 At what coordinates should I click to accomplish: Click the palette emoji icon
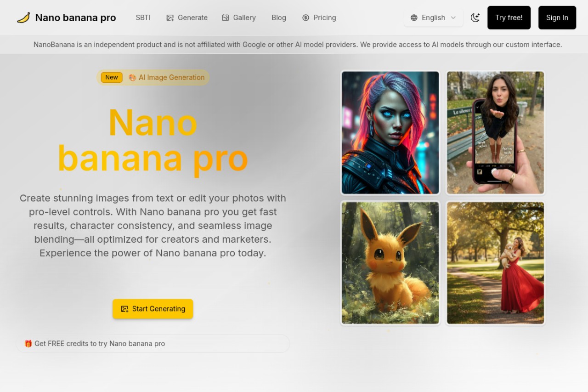[x=132, y=77]
